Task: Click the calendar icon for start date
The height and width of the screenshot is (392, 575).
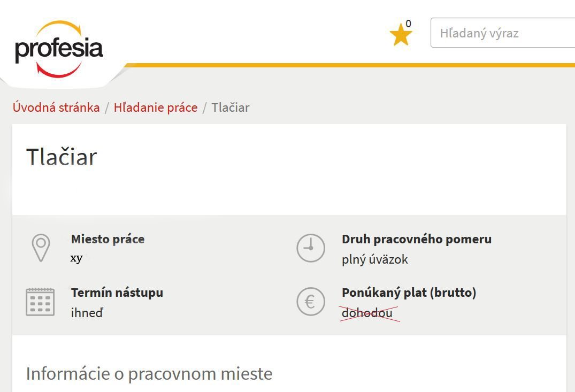Action: click(x=40, y=302)
